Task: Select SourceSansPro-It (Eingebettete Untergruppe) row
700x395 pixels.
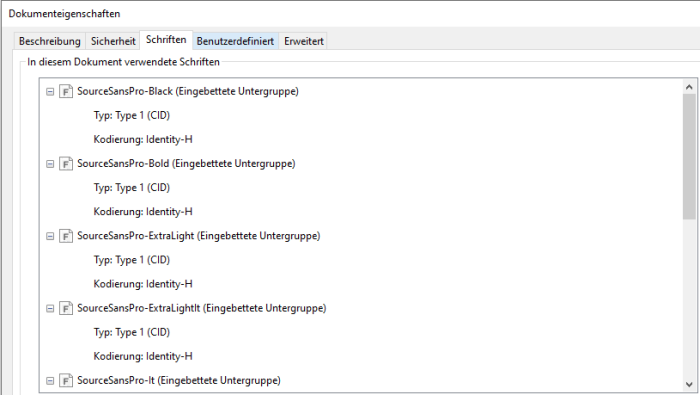Action: 179,381
